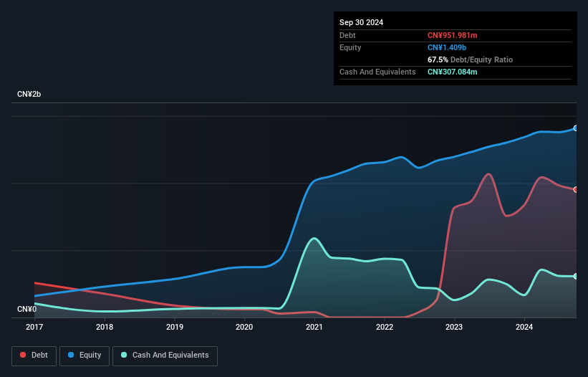Viewport: 588px width, 377px height.
Task: Click the Debt row label in tooltip
Action: point(347,35)
